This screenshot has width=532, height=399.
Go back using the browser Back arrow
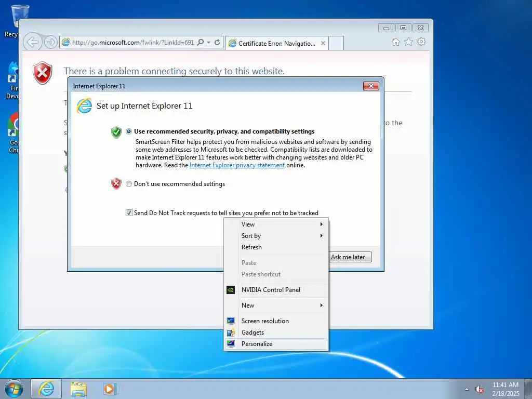point(33,43)
